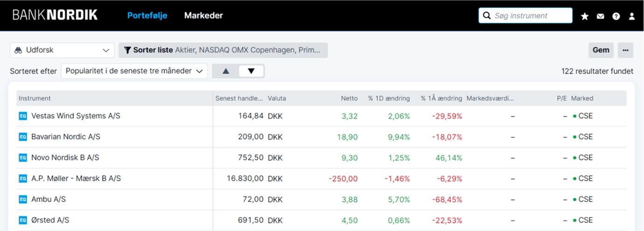This screenshot has width=644, height=231.
Task: Sort descending with the down arrow
Action: [x=251, y=71]
